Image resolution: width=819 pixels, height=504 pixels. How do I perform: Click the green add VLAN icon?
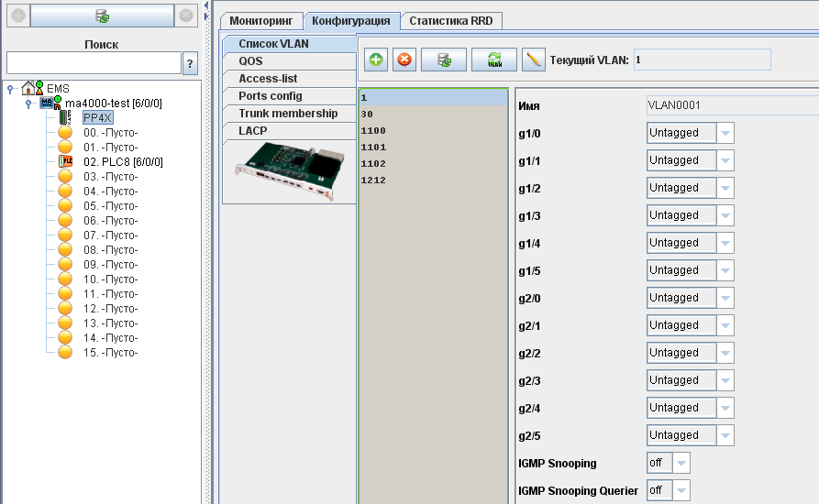(376, 60)
